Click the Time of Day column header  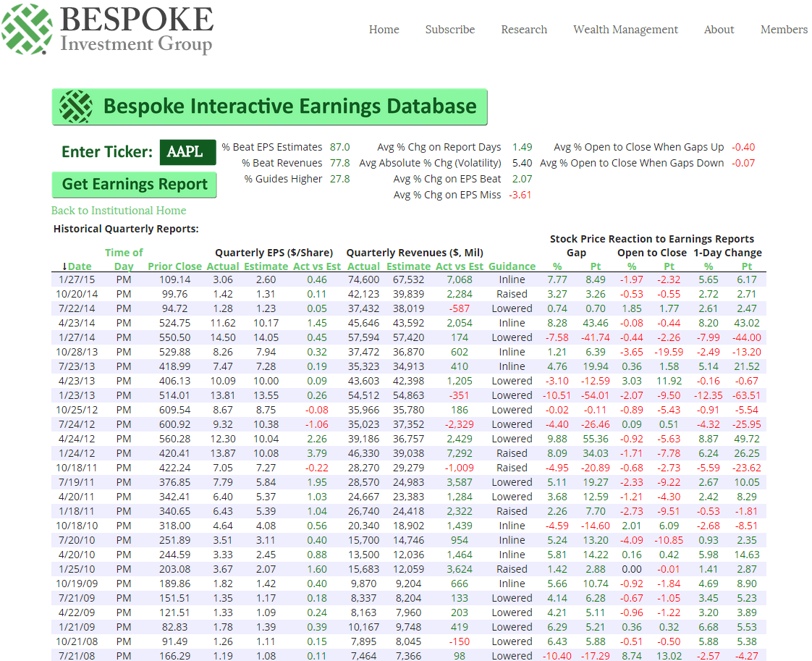[124, 258]
